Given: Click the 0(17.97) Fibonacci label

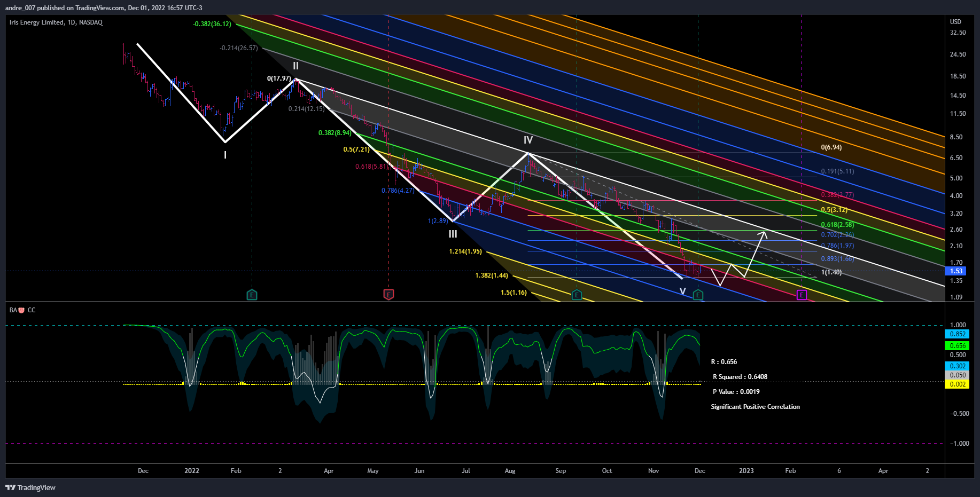Looking at the screenshot, I should tap(279, 78).
